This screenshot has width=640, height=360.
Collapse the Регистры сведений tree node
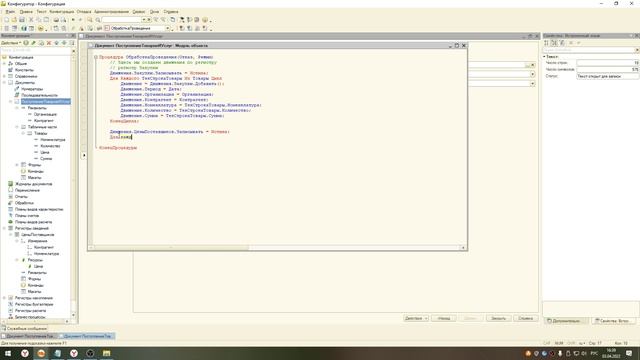click(4, 228)
